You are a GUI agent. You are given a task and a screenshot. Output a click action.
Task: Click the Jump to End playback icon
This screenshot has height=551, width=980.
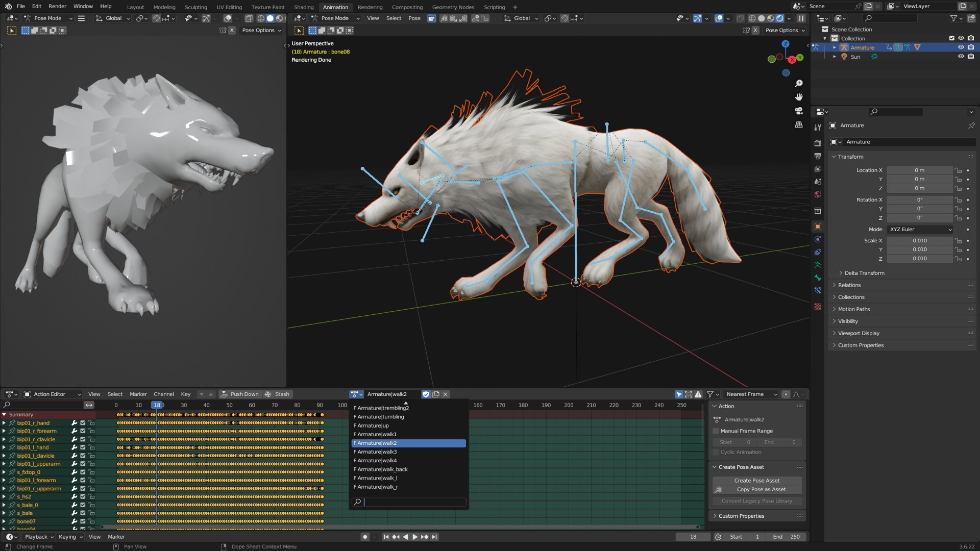(x=434, y=537)
